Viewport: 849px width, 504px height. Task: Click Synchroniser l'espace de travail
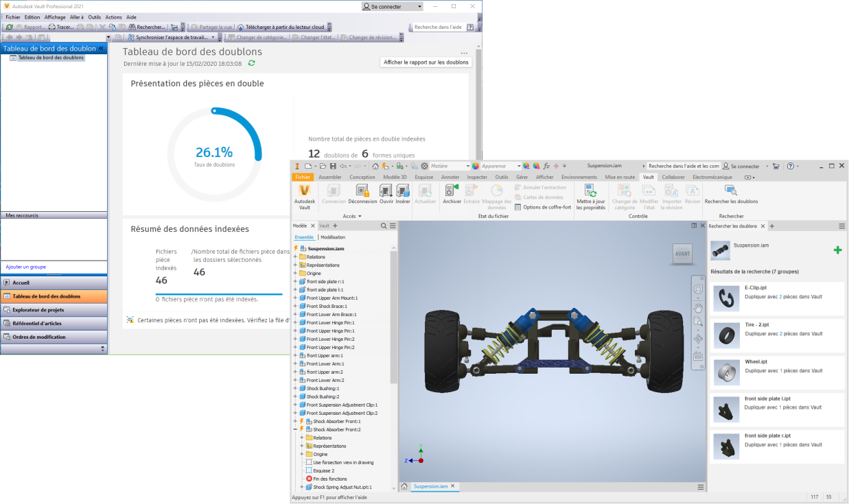point(172,37)
